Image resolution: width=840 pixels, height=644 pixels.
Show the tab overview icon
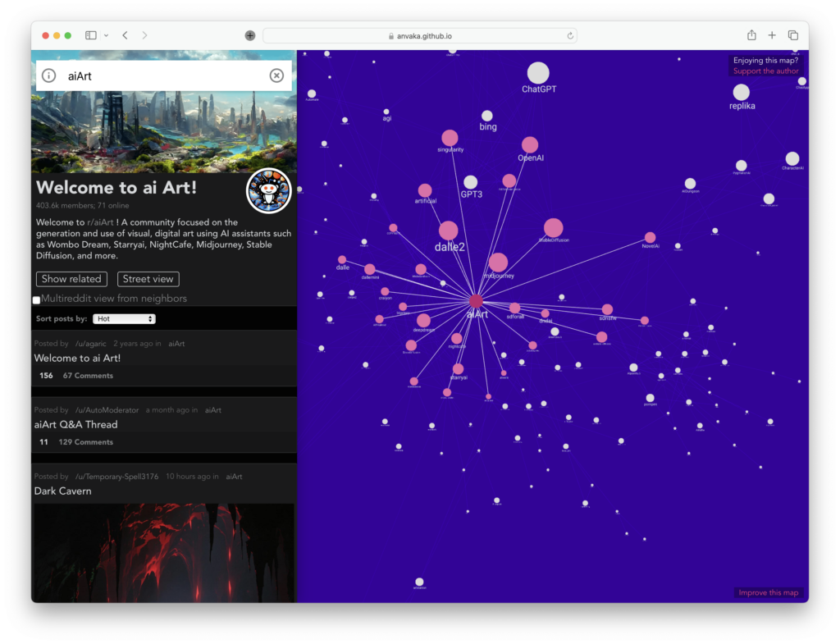coord(793,35)
